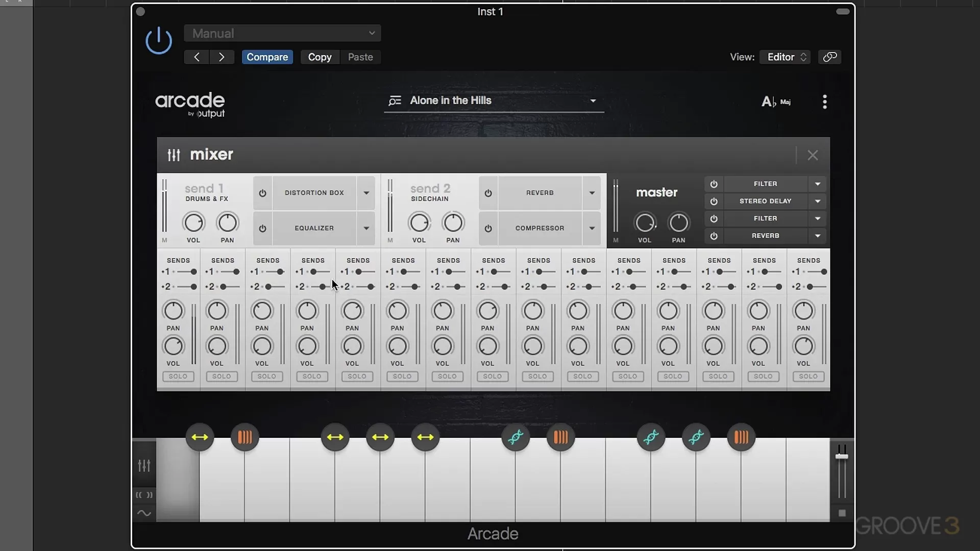Expand the Equalizer effect dropdown arrow
The image size is (980, 551).
click(x=366, y=229)
